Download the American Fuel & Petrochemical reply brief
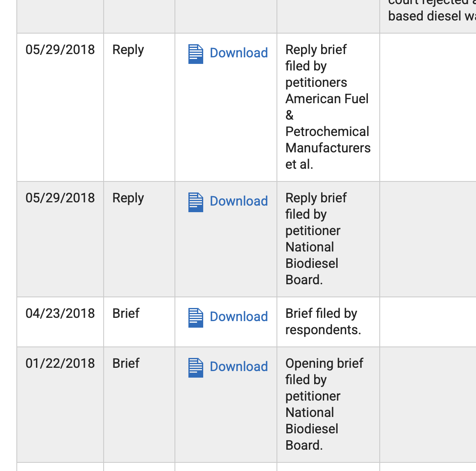The width and height of the screenshot is (476, 471). pyautogui.click(x=239, y=53)
